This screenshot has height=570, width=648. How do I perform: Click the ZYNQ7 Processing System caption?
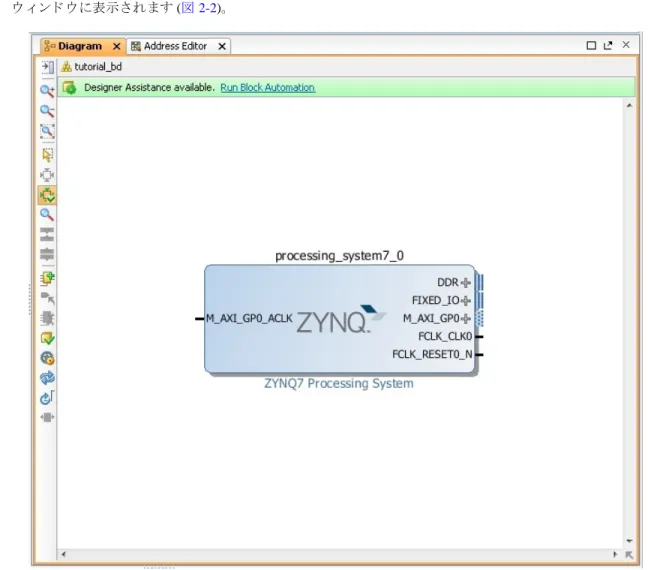(339, 384)
